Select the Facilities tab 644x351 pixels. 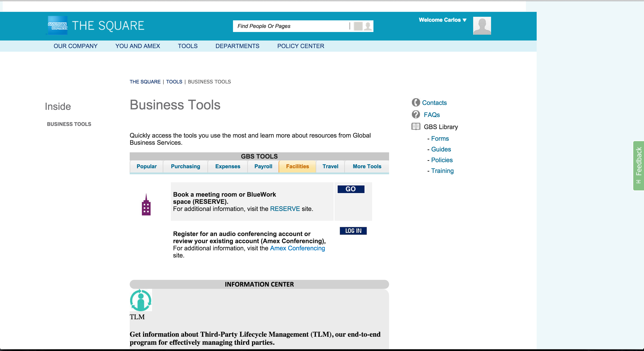pos(297,166)
